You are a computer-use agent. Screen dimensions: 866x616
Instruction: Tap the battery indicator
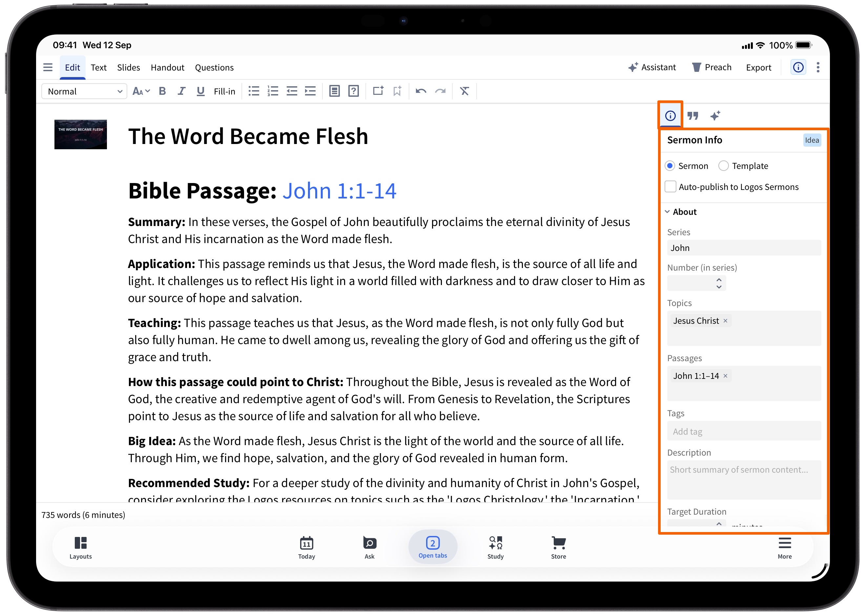(x=803, y=45)
